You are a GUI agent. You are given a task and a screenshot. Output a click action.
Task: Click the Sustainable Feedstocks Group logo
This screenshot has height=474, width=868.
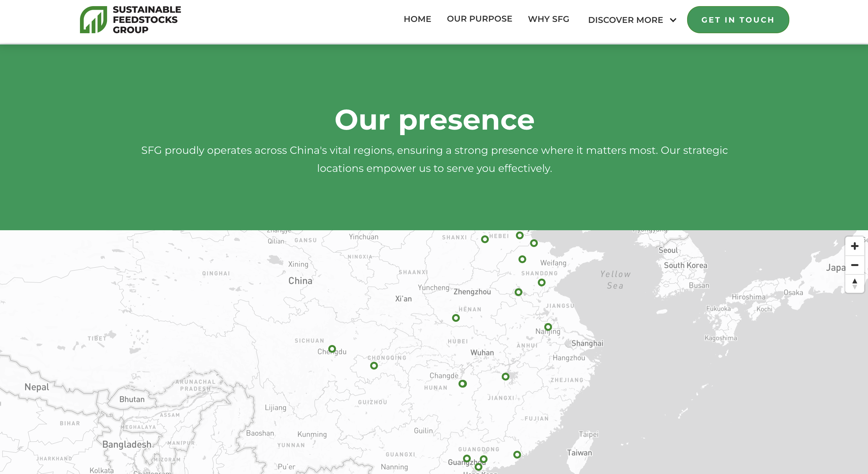tap(93, 20)
